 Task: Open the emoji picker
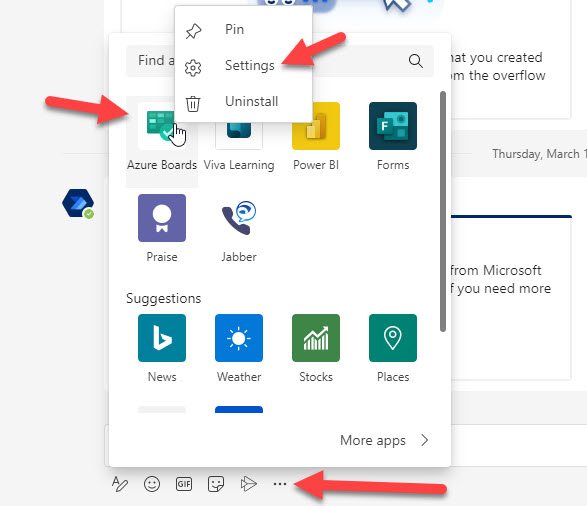pos(152,484)
